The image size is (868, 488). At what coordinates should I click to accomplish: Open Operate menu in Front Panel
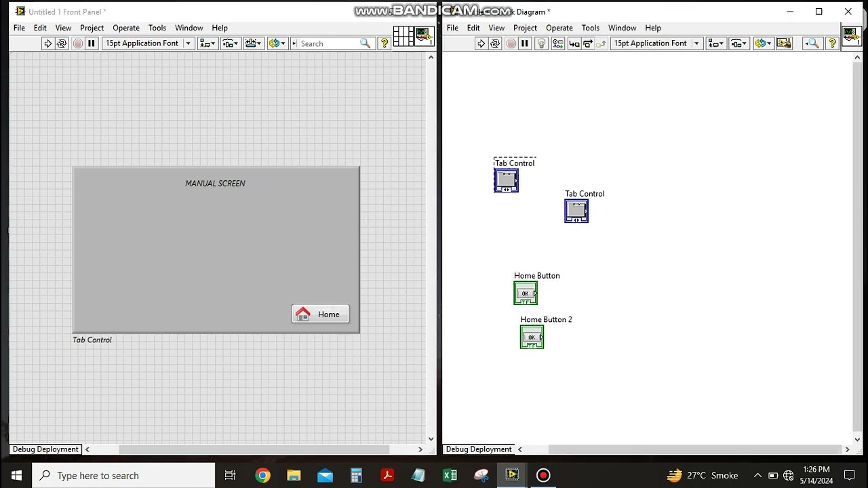(x=126, y=28)
